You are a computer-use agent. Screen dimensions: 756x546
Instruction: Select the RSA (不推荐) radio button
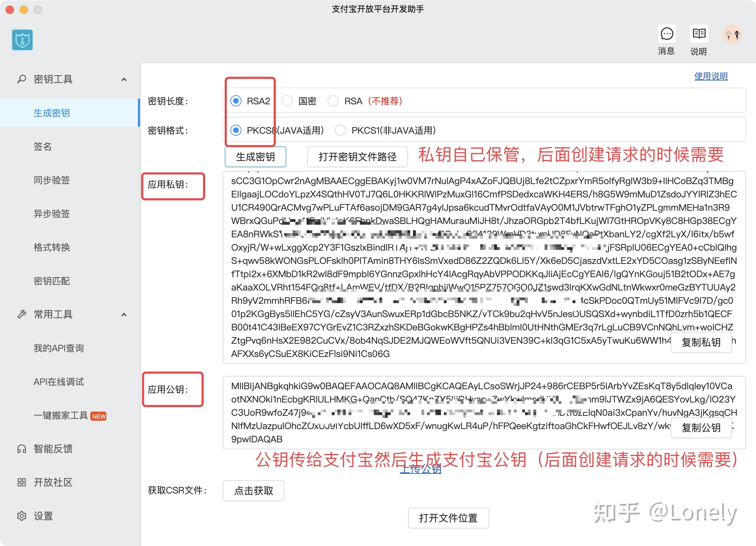point(333,101)
